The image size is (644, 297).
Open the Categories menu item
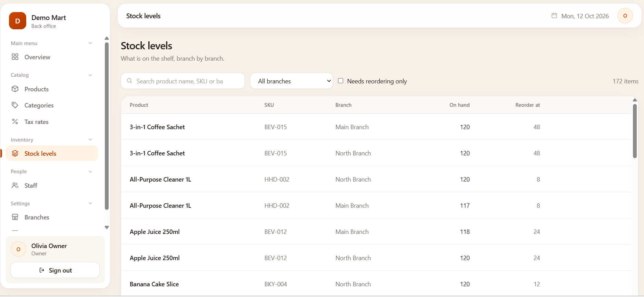(52, 105)
